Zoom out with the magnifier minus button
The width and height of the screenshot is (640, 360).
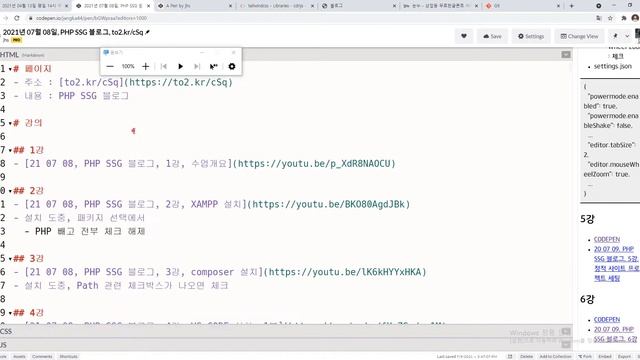[110, 67]
